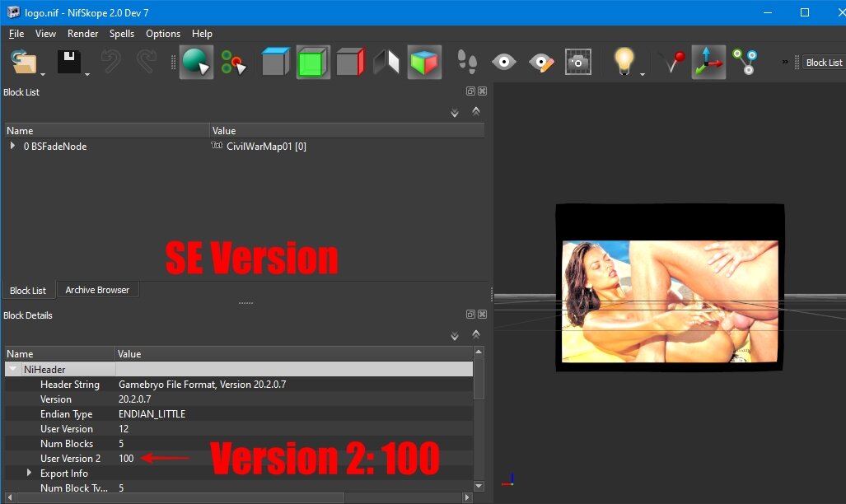Select the walk view footprints icon
The height and width of the screenshot is (504, 846).
click(x=467, y=62)
